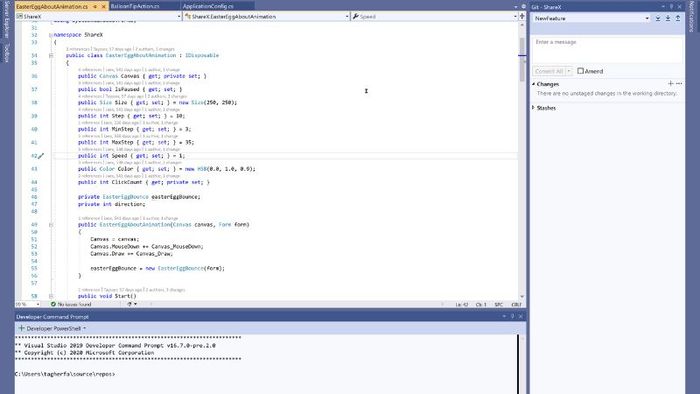Switch to the ApplicationConfig.cs tab
The width and height of the screenshot is (700, 394).
tap(208, 6)
